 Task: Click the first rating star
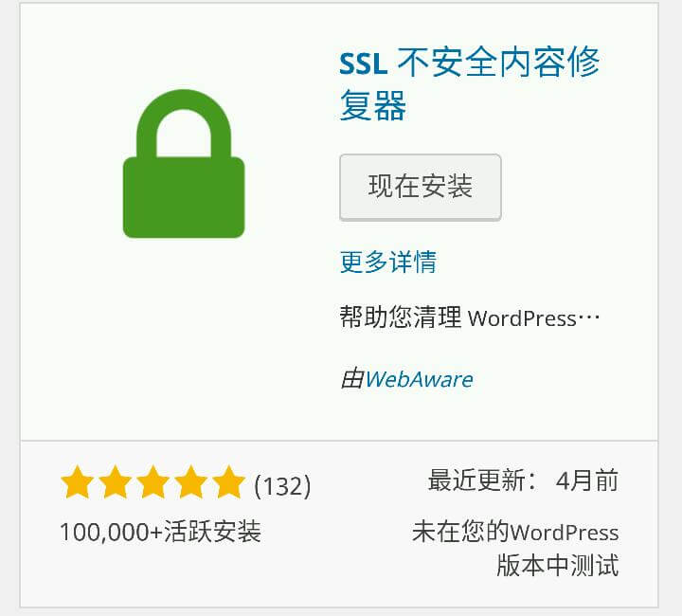(78, 481)
